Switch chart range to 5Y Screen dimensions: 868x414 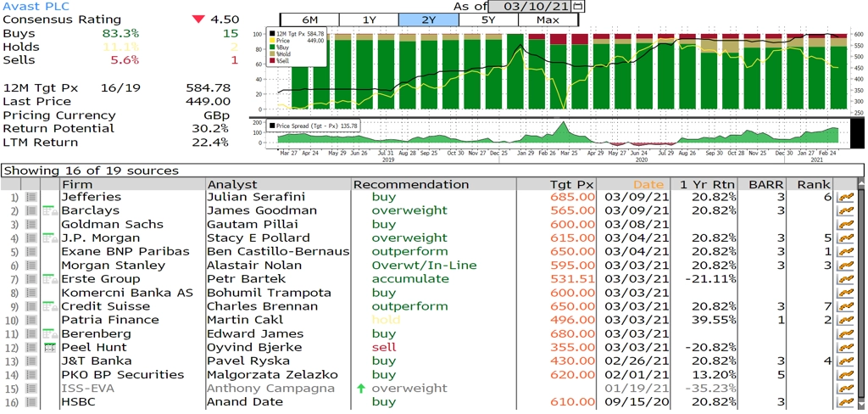click(489, 20)
